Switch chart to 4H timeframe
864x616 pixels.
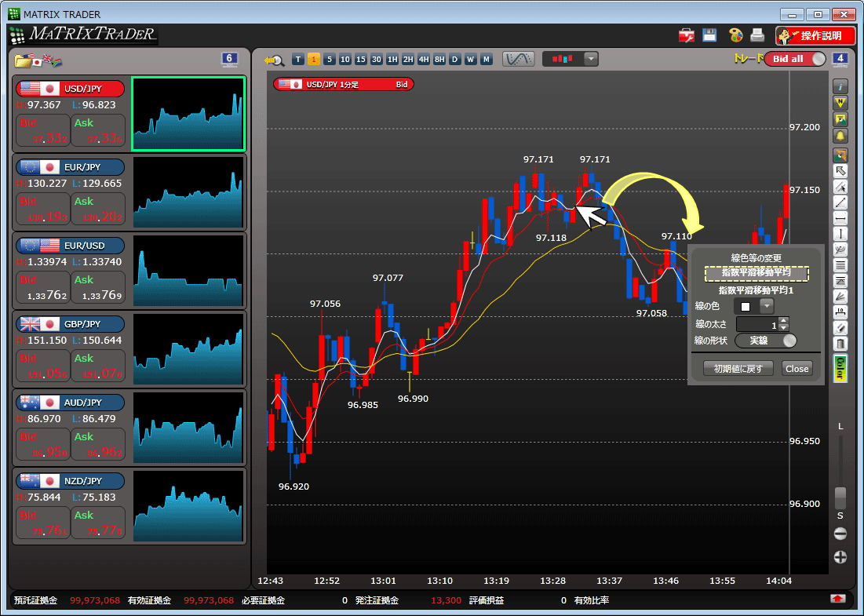[424, 59]
